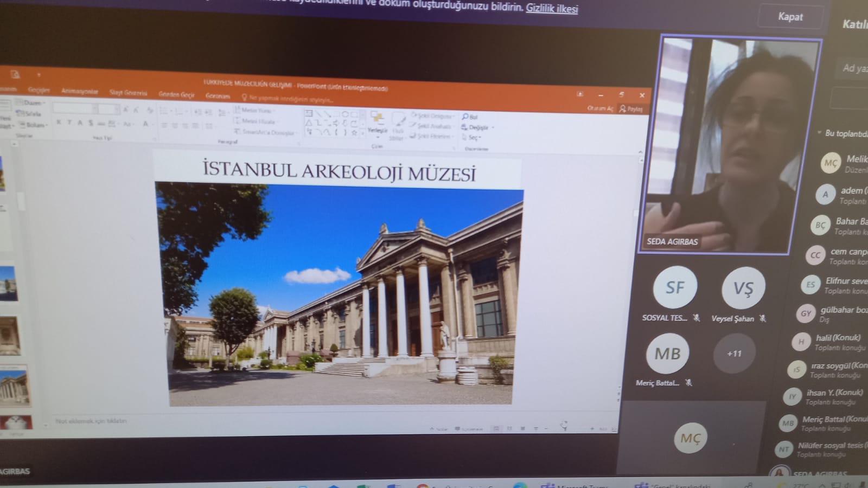
Task: Switch to Slide Sorter view icon
Action: [x=509, y=428]
